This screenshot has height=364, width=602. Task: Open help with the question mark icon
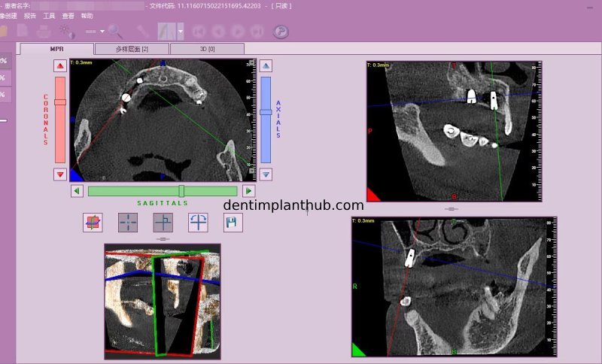click(x=281, y=32)
